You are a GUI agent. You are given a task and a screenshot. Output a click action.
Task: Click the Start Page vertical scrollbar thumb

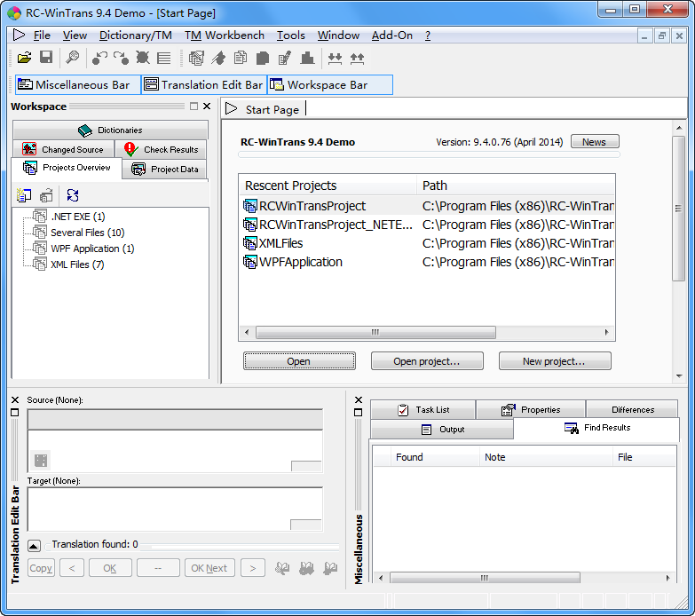point(678,209)
